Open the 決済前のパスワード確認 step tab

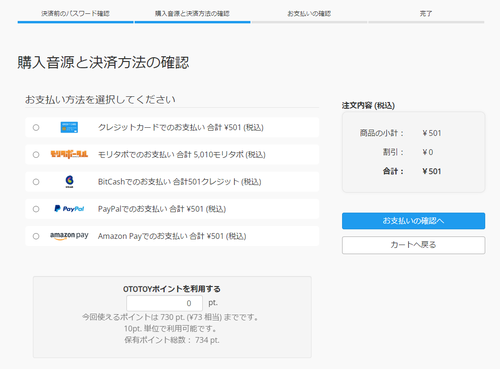click(75, 14)
